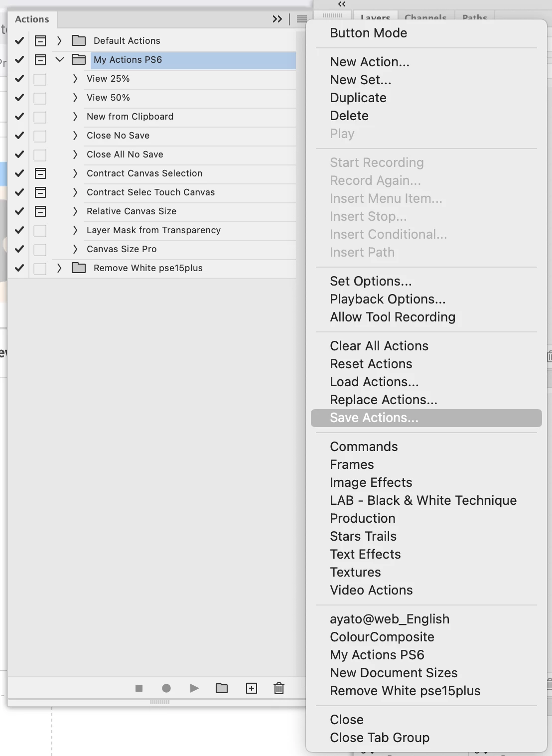Enable dialog box for Canvas Size Pro
The height and width of the screenshot is (756, 552).
(40, 249)
